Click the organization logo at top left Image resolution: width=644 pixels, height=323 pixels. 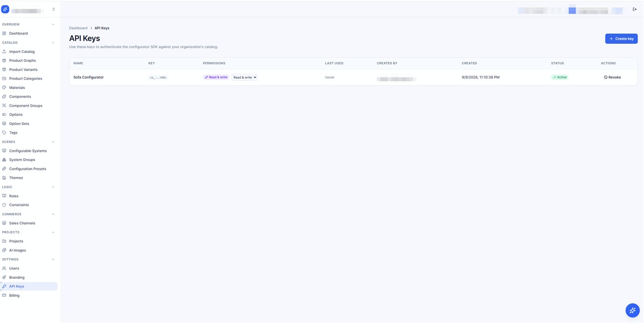6,9
